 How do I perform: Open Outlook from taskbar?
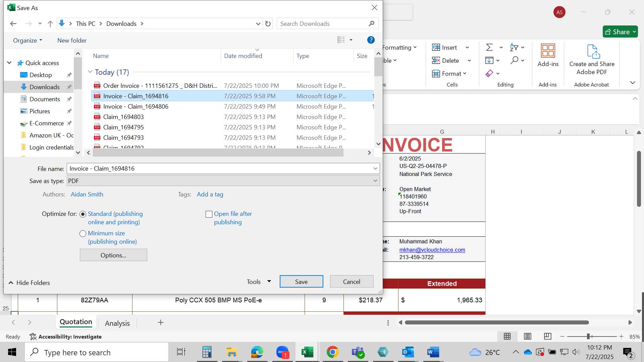pos(408,352)
